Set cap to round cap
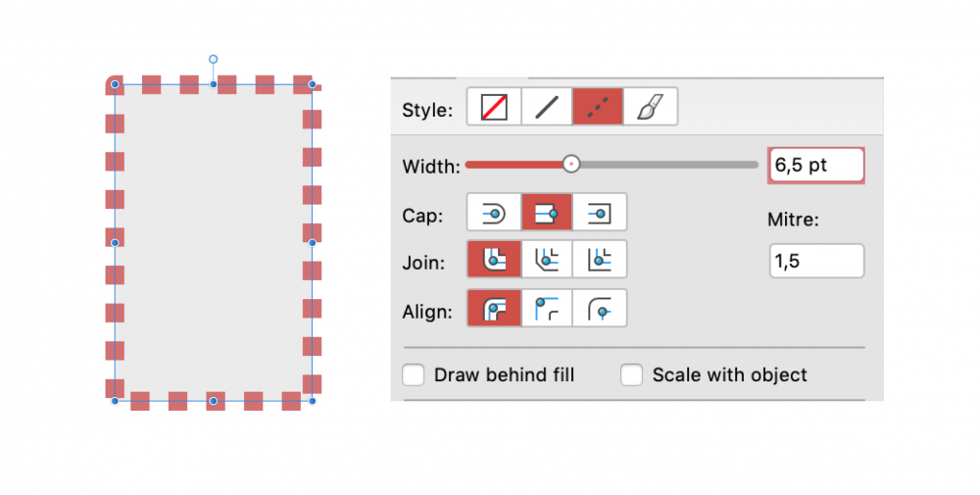Image resolution: width=980 pixels, height=495 pixels. [494, 212]
